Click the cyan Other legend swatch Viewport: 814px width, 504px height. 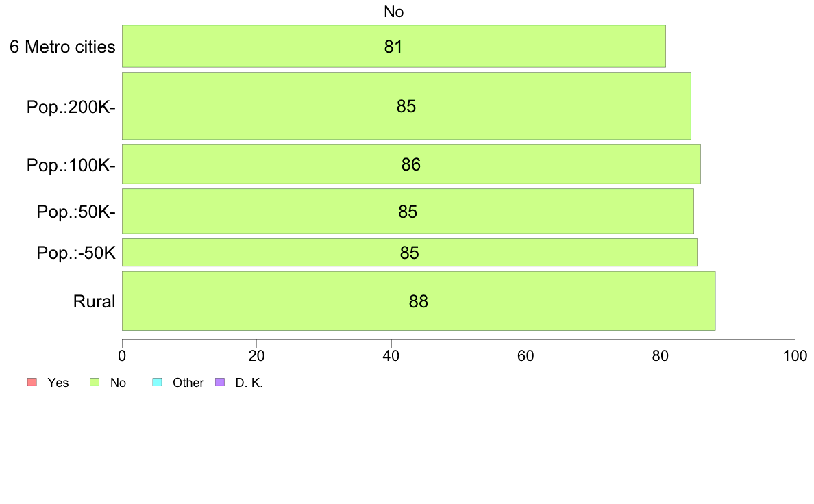point(158,383)
